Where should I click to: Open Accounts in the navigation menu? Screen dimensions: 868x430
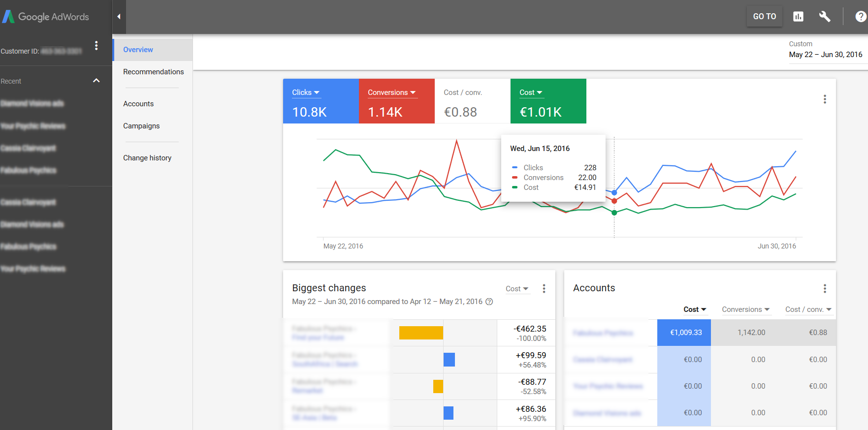point(138,104)
